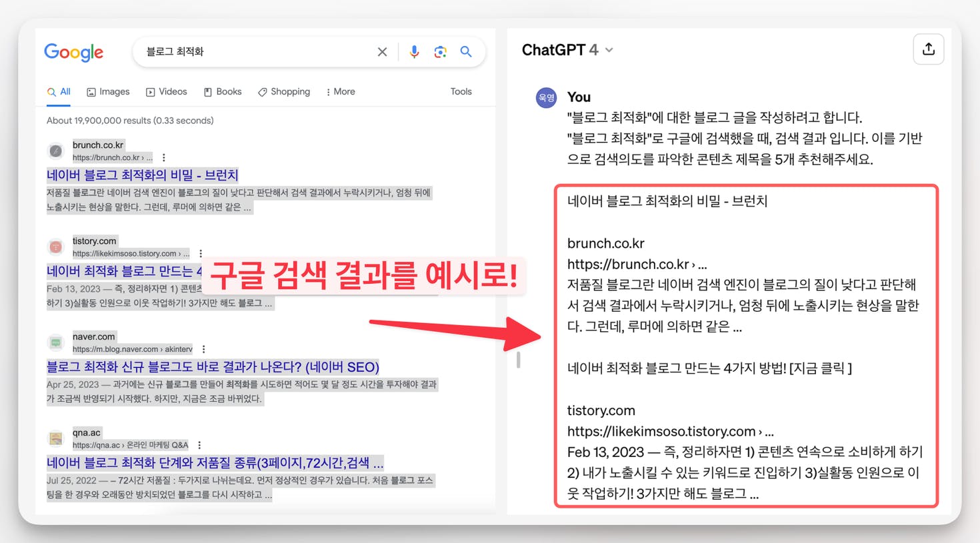Click the https://brunch.co.kr URL breadcrumb
980x543 pixels.
pos(112,158)
